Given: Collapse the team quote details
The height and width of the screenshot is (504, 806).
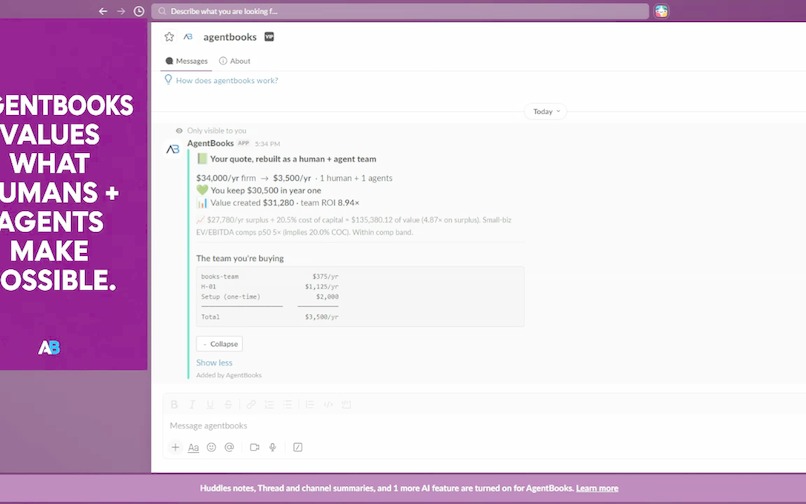Looking at the screenshot, I should tap(219, 344).
